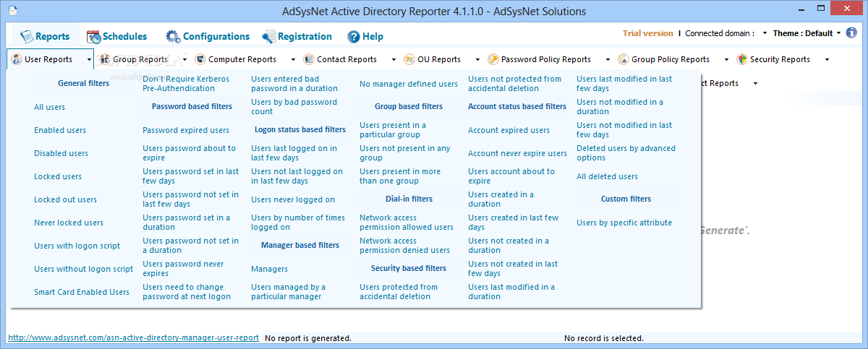Select Users by specific attribute
The height and width of the screenshot is (349, 868).
624,223
